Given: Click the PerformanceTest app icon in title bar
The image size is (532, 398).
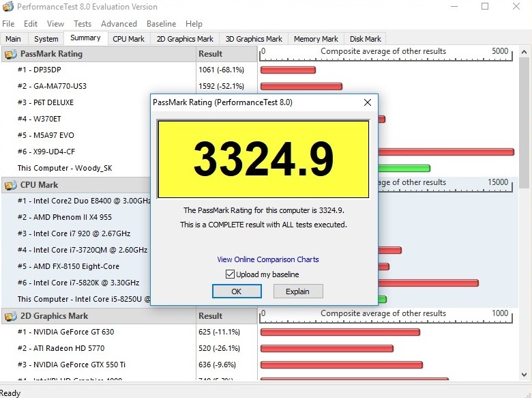Looking at the screenshot, I should [x=8, y=7].
